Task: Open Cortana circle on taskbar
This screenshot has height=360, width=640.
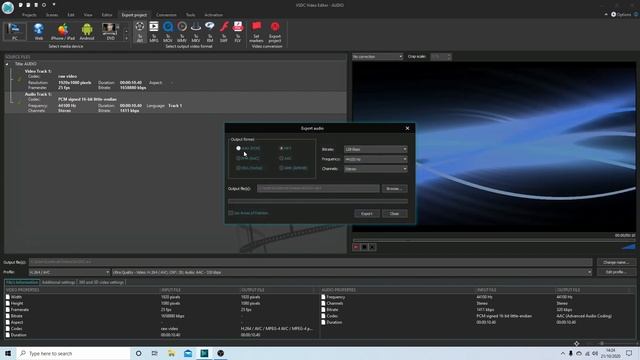Action: point(138,353)
